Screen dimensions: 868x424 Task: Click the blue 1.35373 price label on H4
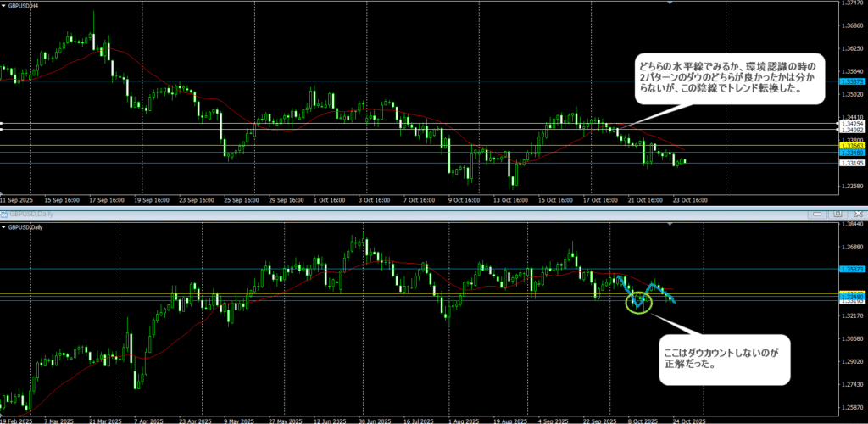tap(851, 81)
